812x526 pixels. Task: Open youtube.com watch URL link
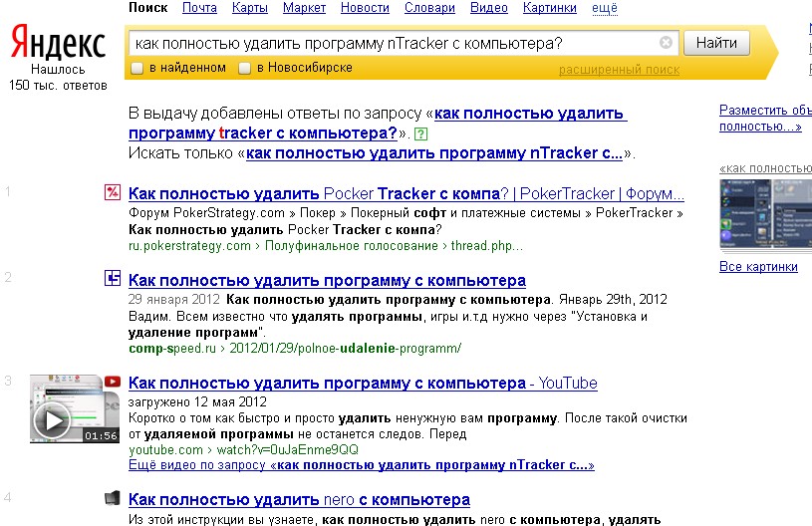pyautogui.click(x=243, y=450)
